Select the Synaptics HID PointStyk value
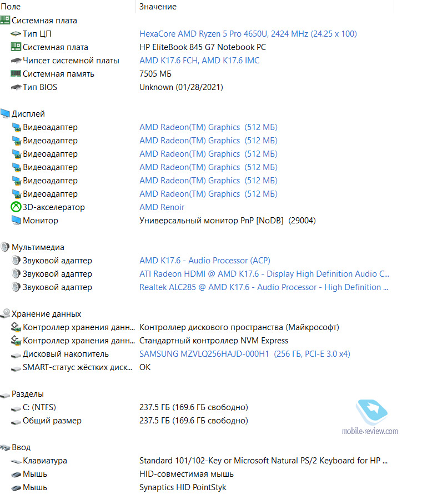 point(183,487)
